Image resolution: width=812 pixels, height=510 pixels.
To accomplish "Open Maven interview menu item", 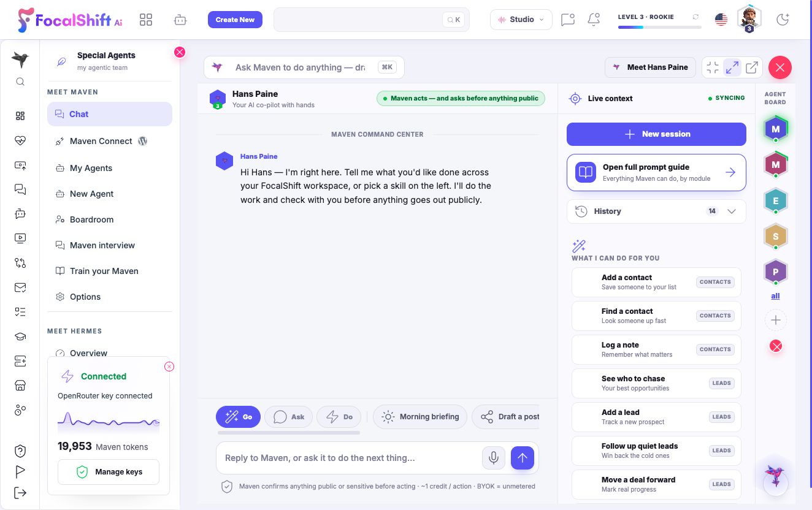I will [x=110, y=245].
